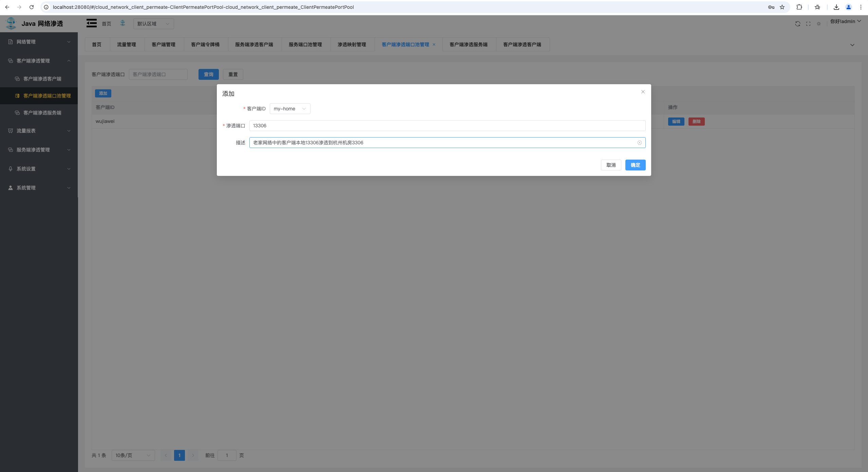This screenshot has width=868, height=472.
Task: Switch to the 渗透映射管理 tab
Action: click(352, 44)
